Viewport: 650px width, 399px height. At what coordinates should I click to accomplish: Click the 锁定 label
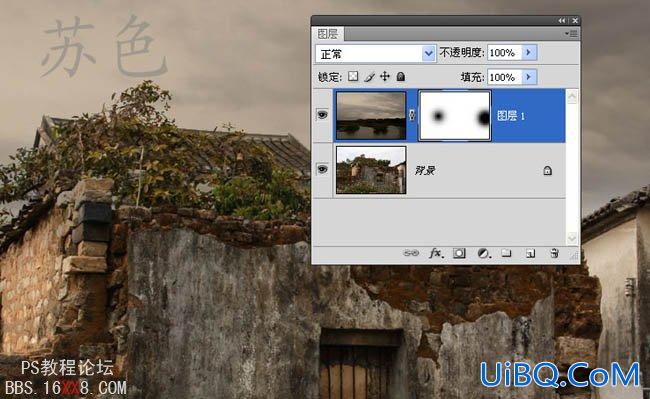pos(330,77)
